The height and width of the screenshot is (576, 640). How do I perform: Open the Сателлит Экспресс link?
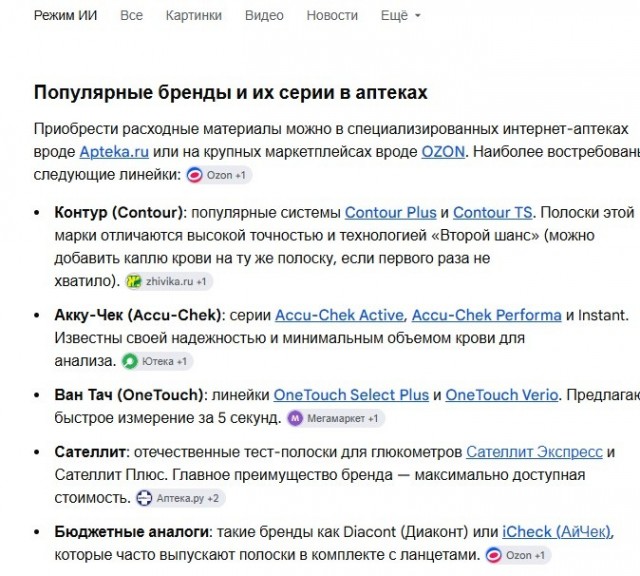point(534,452)
